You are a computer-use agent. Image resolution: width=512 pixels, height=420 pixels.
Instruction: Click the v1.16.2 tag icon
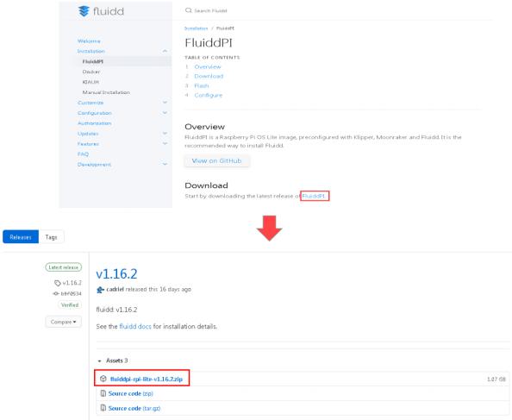click(x=58, y=283)
